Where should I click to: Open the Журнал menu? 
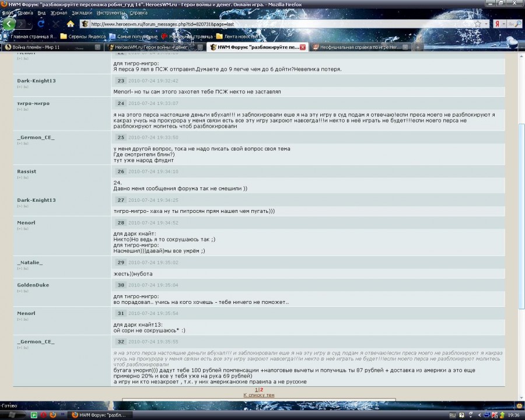coord(58,13)
